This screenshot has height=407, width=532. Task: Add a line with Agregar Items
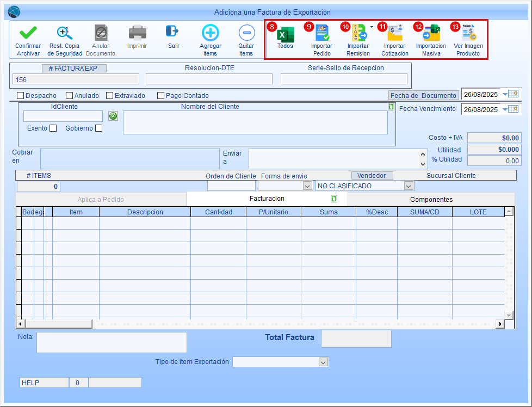click(210, 33)
